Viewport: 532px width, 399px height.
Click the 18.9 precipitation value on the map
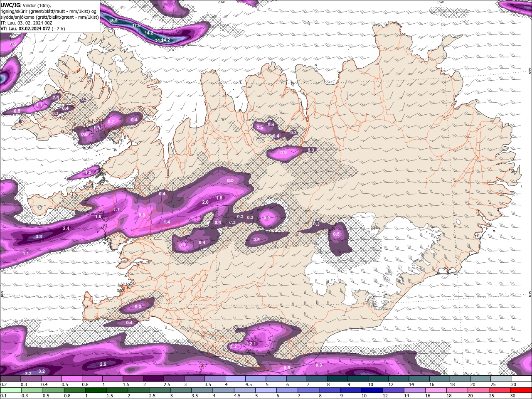(113, 20)
